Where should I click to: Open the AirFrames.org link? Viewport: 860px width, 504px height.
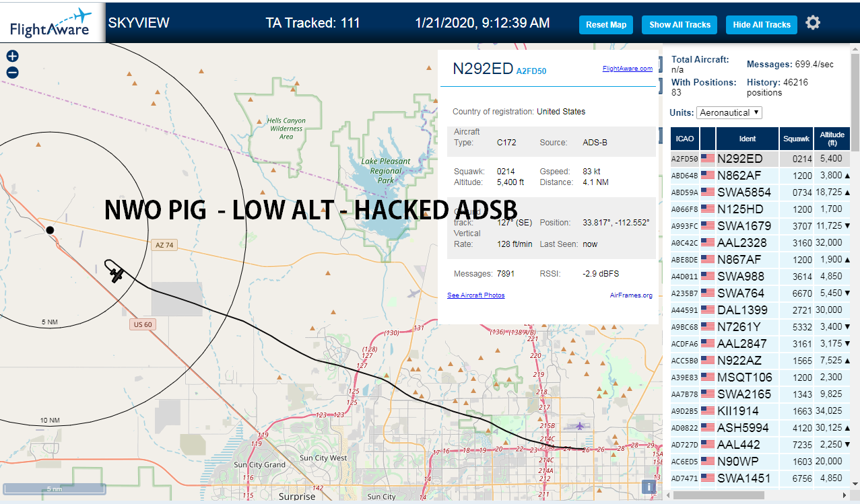tap(631, 295)
